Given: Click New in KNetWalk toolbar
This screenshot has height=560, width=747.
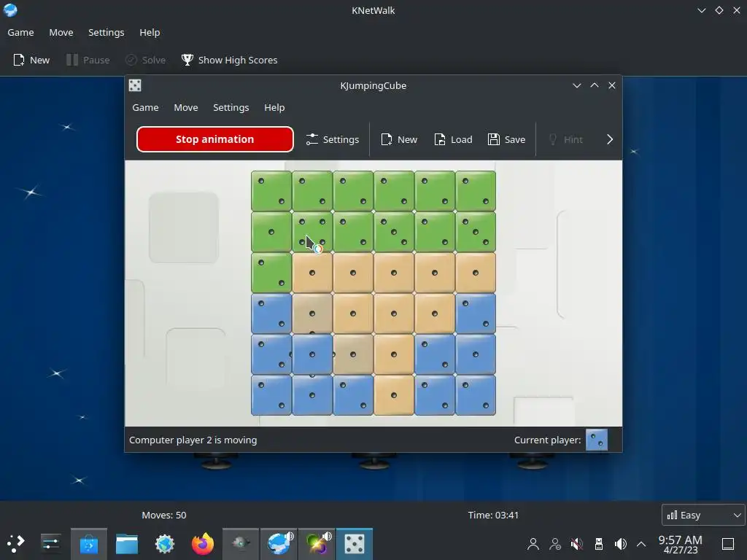Looking at the screenshot, I should click(x=31, y=60).
